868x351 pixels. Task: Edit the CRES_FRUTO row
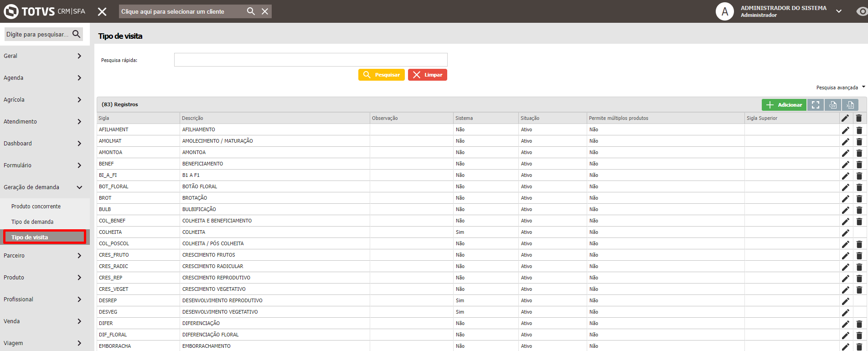845,255
